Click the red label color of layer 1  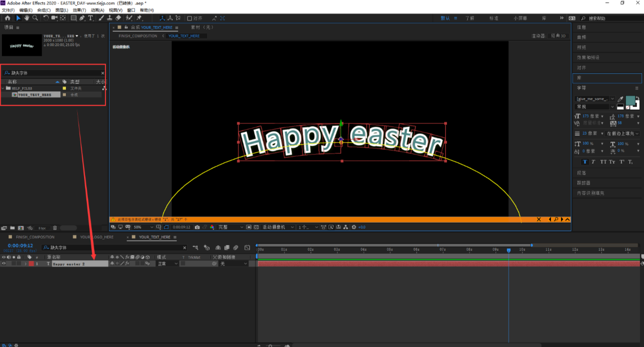click(x=31, y=264)
